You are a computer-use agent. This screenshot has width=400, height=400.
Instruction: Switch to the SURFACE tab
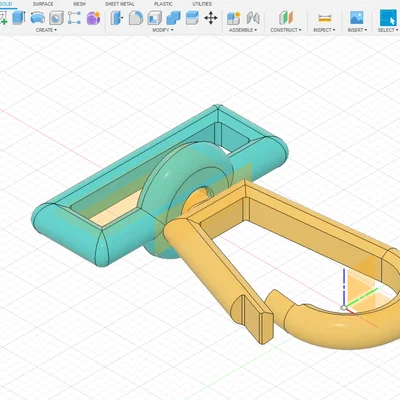(x=43, y=4)
